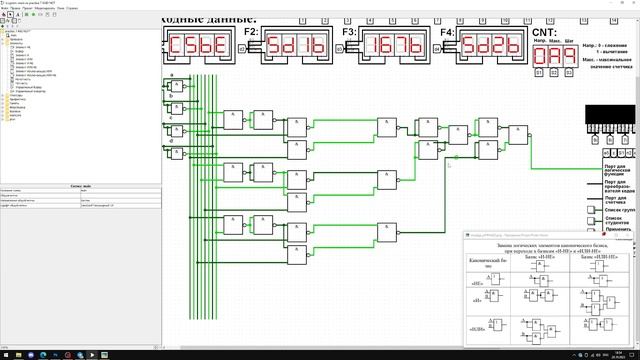Open the Справка menu
Image resolution: width=640 pixels, height=360 pixels.
[x=72, y=8]
